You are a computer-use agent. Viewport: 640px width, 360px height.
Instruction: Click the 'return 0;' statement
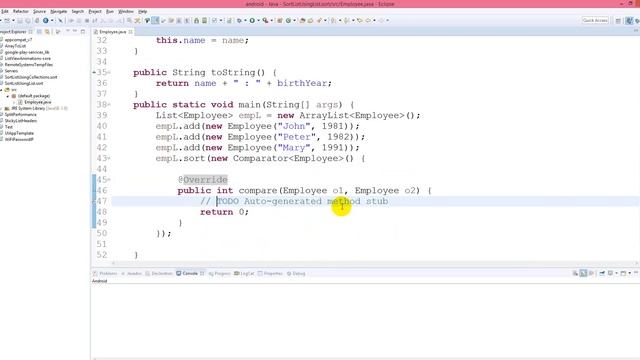pyautogui.click(x=224, y=212)
